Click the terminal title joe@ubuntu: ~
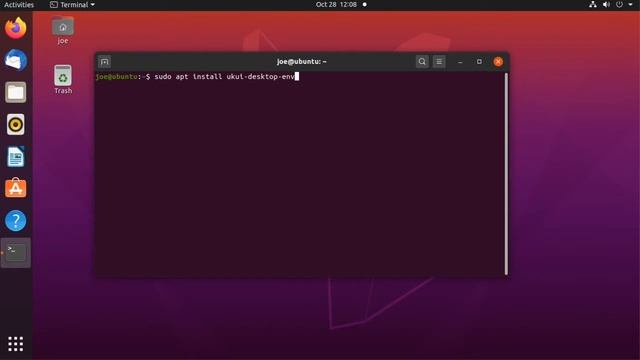 pyautogui.click(x=302, y=62)
